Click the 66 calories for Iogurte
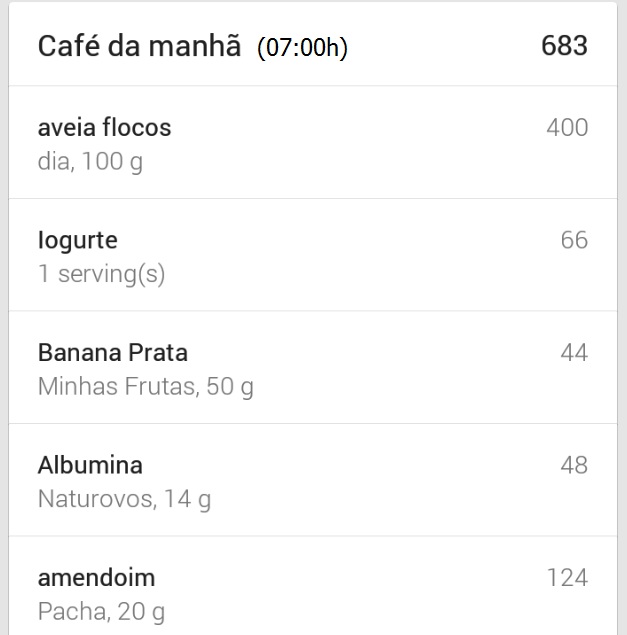Image resolution: width=627 pixels, height=635 pixels. click(574, 240)
